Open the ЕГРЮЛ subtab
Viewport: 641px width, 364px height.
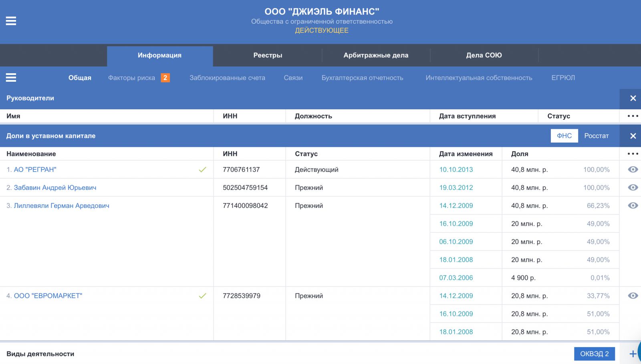point(563,78)
